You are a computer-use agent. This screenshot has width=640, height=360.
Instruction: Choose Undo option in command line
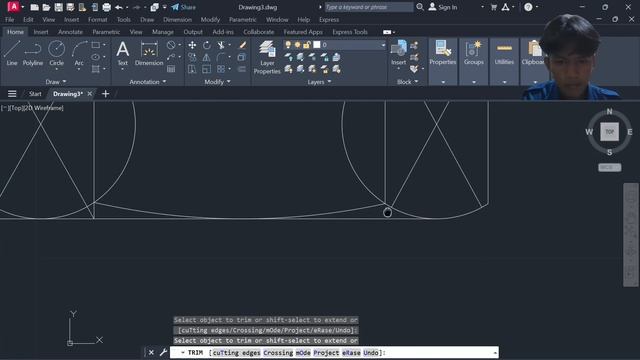[371, 353]
